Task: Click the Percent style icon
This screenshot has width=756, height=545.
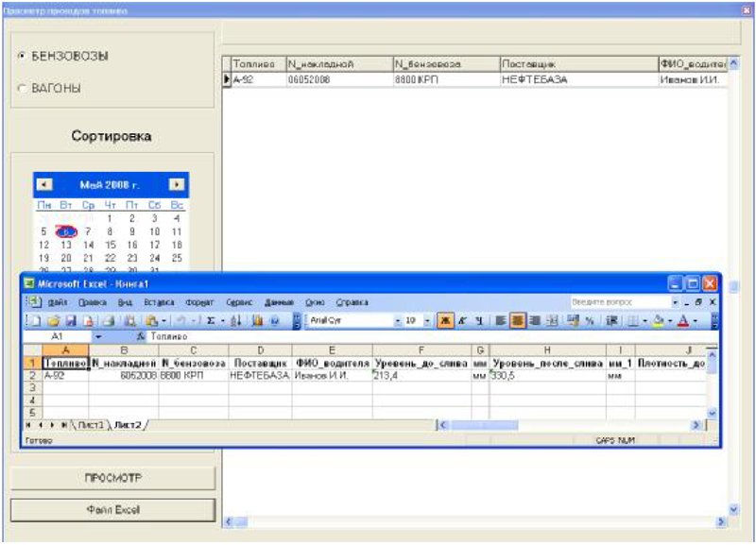Action: coord(589,321)
